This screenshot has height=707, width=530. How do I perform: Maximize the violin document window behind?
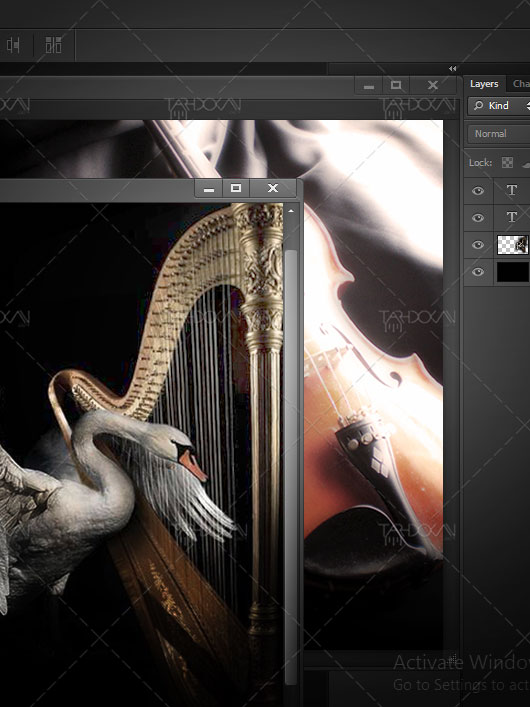click(x=396, y=85)
